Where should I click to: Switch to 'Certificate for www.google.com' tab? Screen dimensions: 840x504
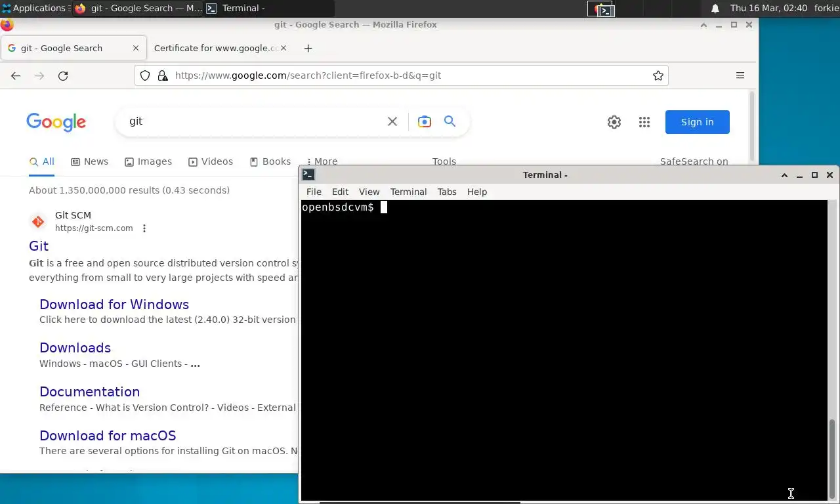[x=220, y=48]
